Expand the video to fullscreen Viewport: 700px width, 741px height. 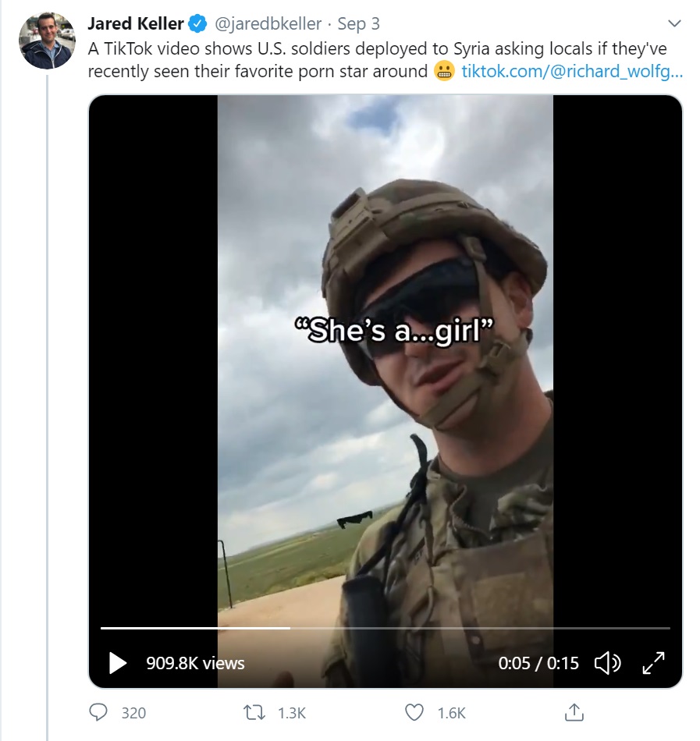[x=653, y=664]
